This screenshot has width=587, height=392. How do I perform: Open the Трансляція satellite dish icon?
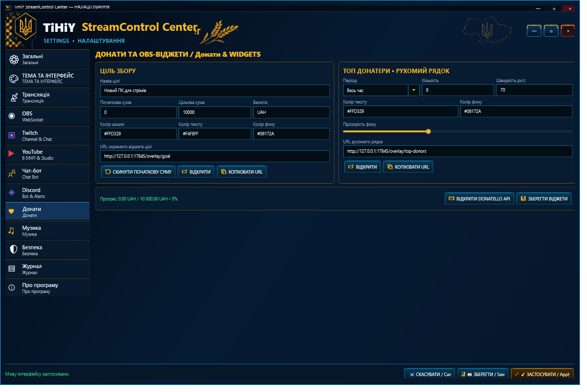click(14, 98)
